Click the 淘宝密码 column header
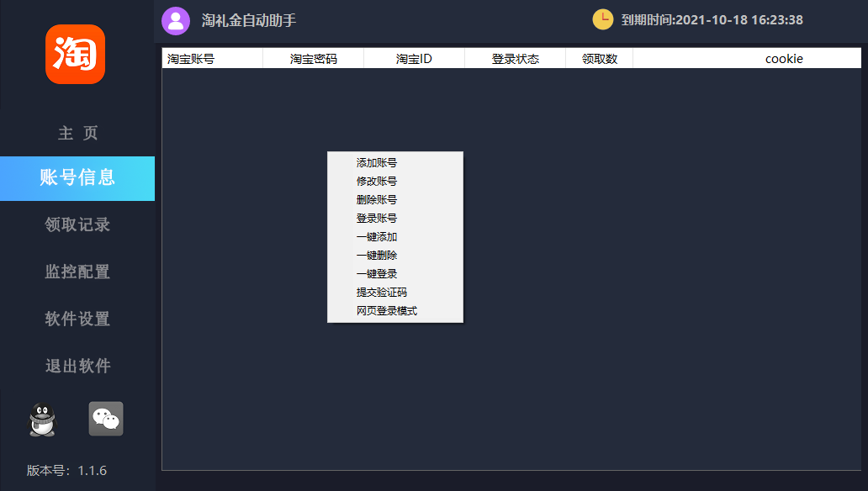Viewport: 868px width, 491px height. click(x=314, y=59)
